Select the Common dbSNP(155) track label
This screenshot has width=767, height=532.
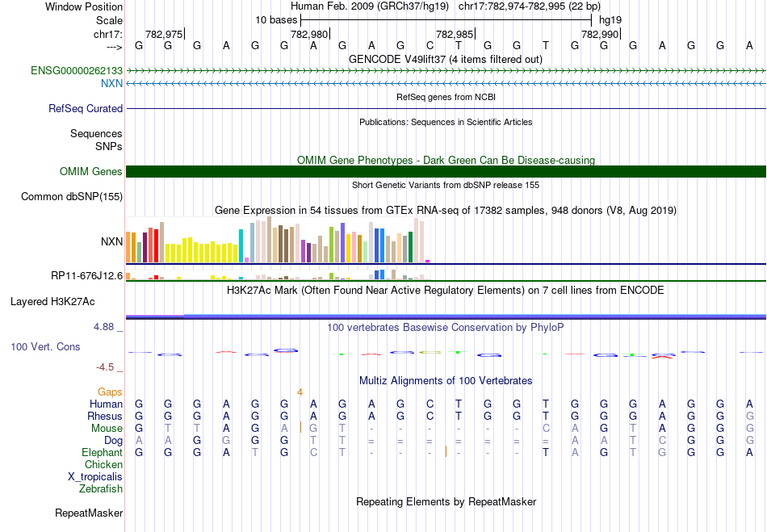(72, 196)
